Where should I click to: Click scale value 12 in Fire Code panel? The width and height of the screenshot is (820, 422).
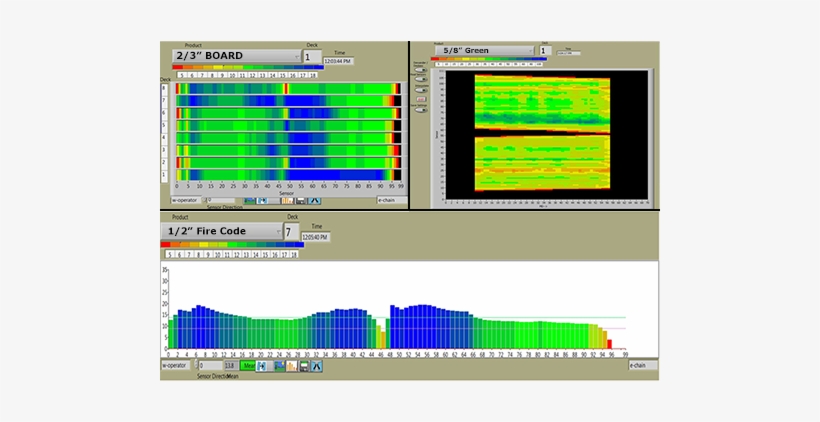click(236, 254)
